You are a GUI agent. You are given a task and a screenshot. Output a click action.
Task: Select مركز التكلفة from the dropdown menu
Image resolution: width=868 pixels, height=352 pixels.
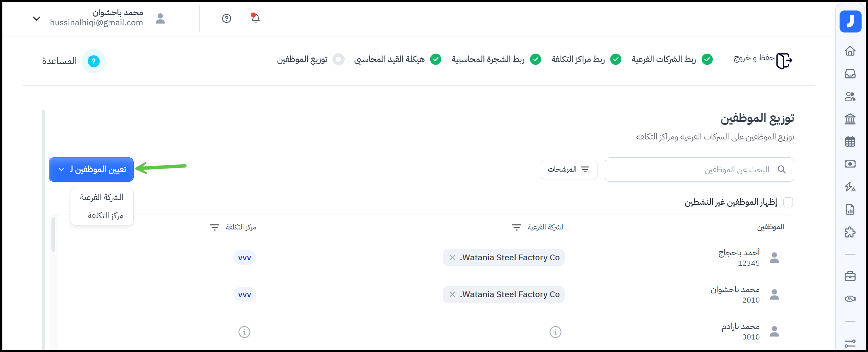[x=105, y=216]
